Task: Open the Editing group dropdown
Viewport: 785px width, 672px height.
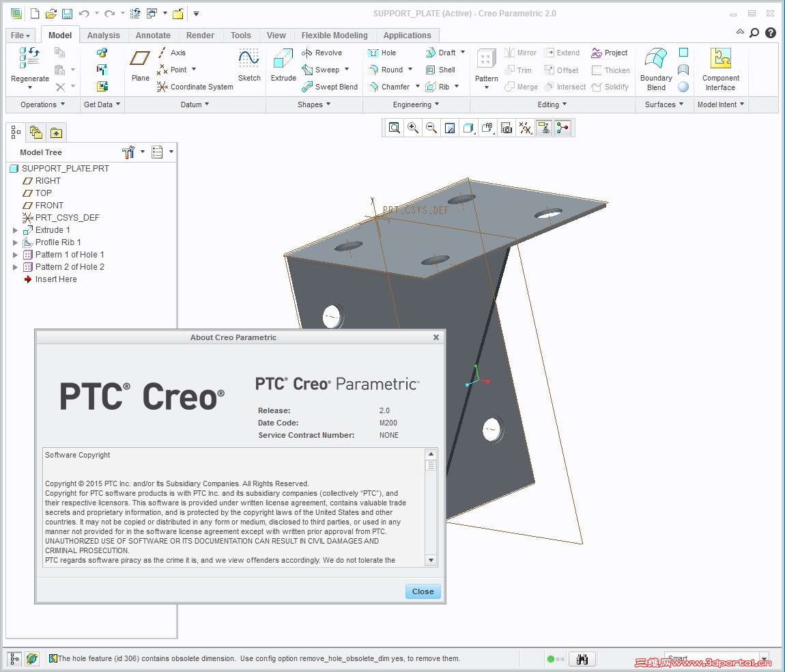Action: (552, 104)
